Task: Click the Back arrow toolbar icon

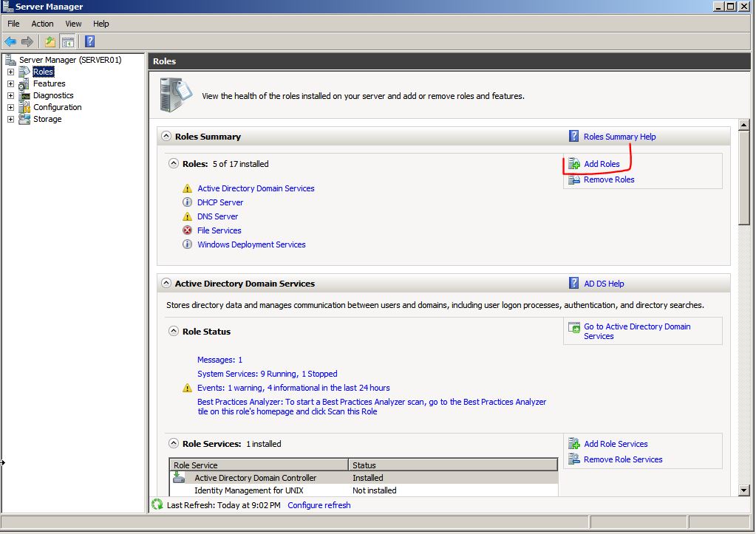Action: (10, 42)
